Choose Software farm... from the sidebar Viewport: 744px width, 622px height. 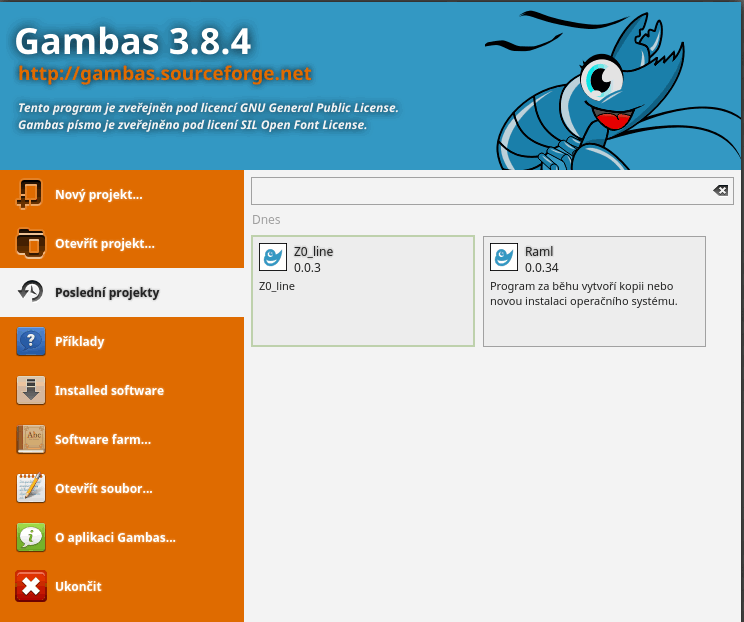[102, 439]
